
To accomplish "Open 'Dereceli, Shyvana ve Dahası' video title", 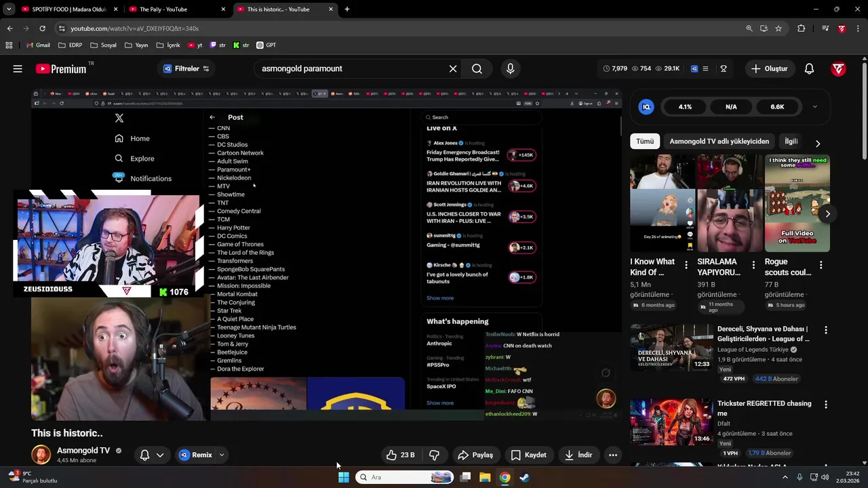I will point(763,333).
